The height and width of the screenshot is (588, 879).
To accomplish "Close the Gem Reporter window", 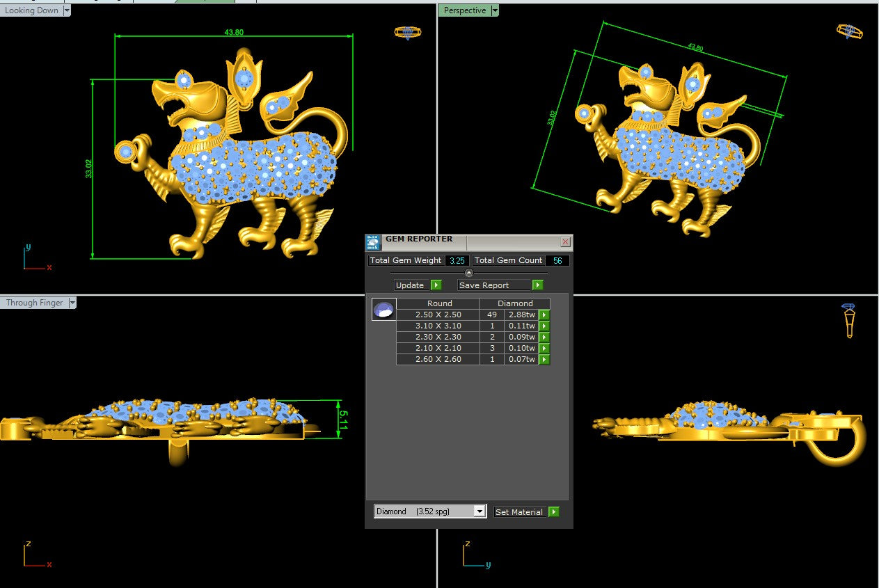I will click(x=565, y=242).
